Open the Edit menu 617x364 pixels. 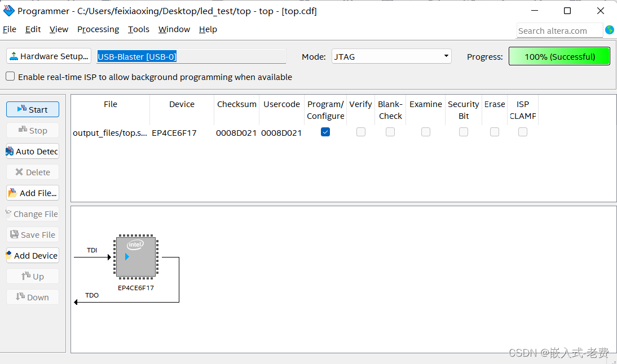click(x=33, y=29)
